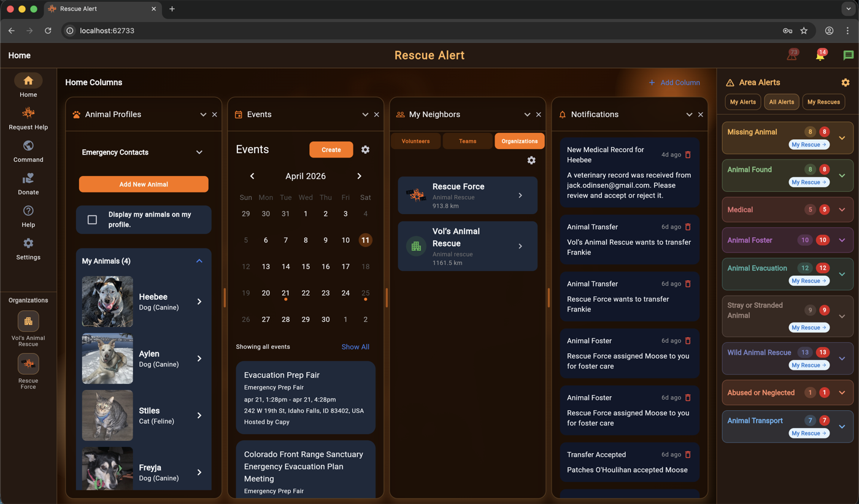Viewport: 859px width, 504px height.
Task: Click the Show All events link
Action: pos(355,347)
